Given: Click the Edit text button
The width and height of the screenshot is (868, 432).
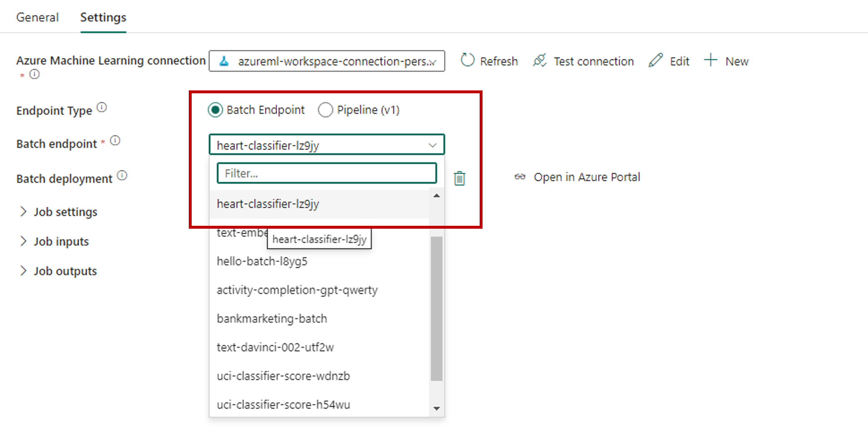Looking at the screenshot, I should click(680, 61).
